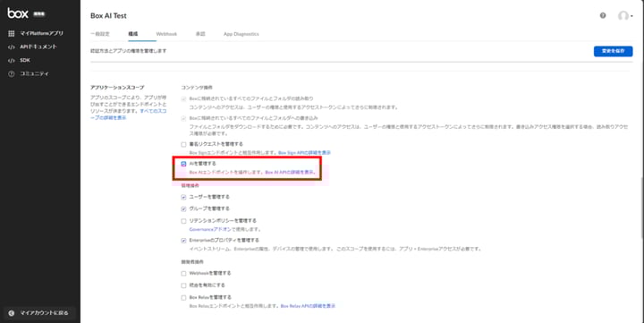The height and width of the screenshot is (323, 644).
Task: Click the Box AI Test app title
Action: [108, 15]
